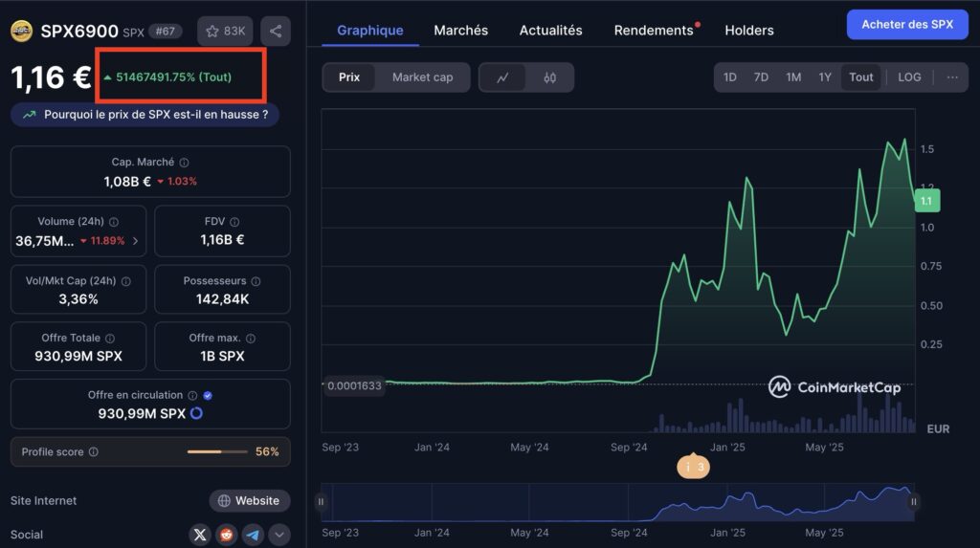Open the X (Twitter) social link
Viewport: 980px width, 548px height.
pos(200,535)
